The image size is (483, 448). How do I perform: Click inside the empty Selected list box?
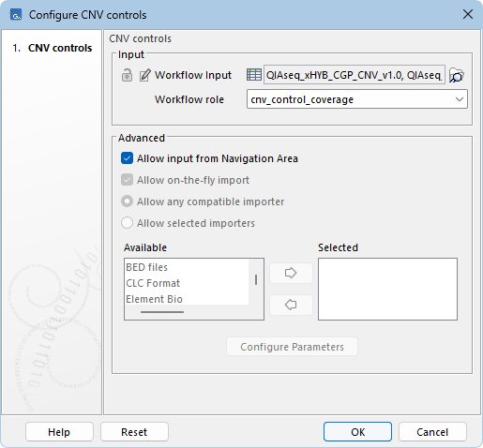(387, 289)
